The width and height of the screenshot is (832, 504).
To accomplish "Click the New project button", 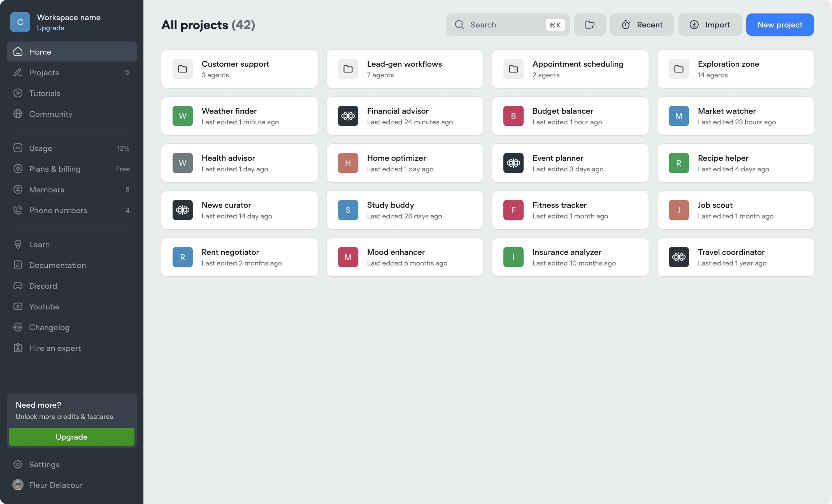I will coord(780,25).
